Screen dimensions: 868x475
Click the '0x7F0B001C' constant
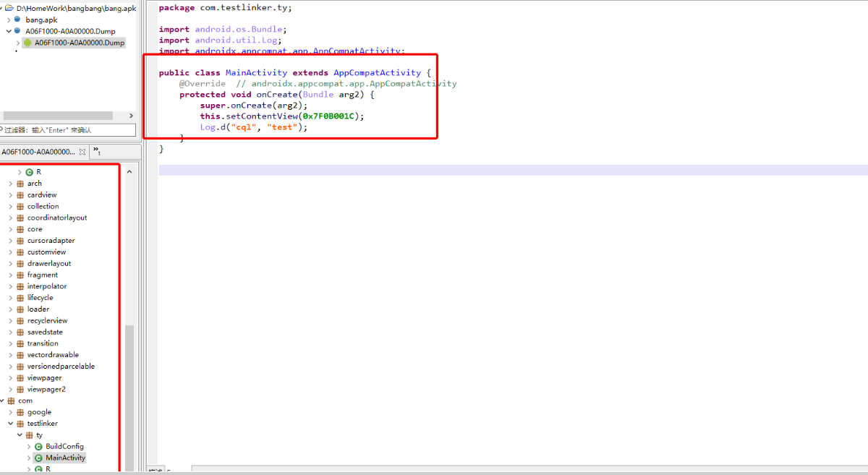pos(328,116)
